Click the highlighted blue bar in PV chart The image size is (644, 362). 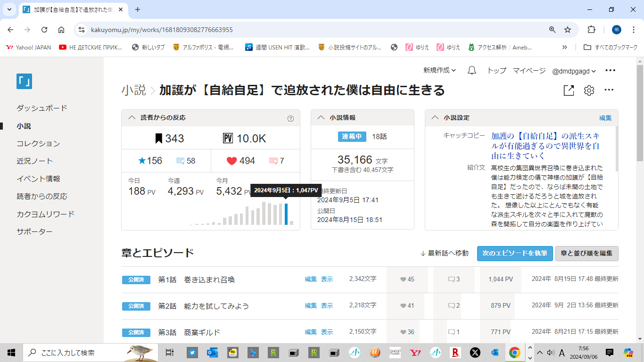[x=286, y=214]
